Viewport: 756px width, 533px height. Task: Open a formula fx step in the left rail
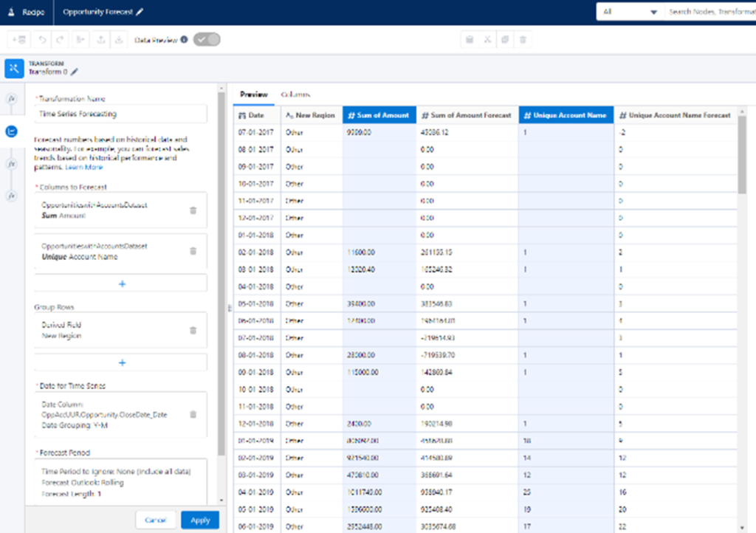[x=11, y=97]
